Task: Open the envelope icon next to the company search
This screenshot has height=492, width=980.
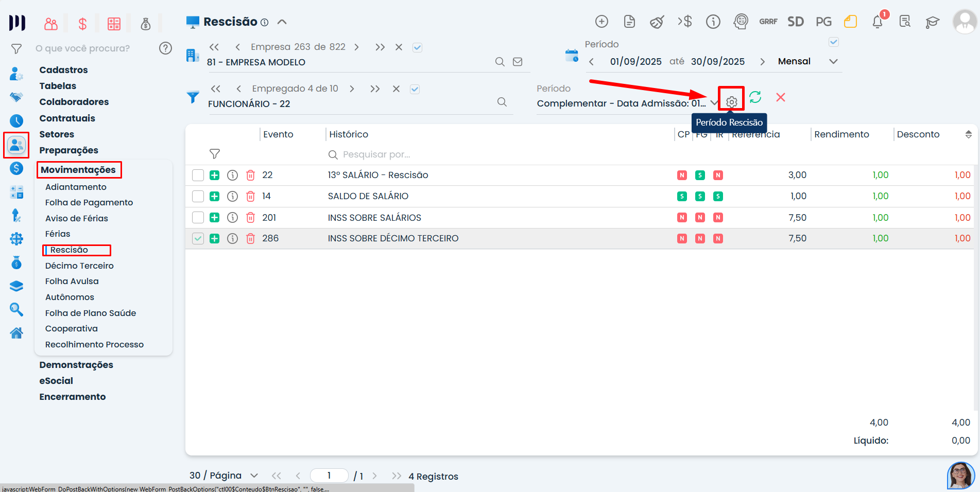Action: click(518, 61)
